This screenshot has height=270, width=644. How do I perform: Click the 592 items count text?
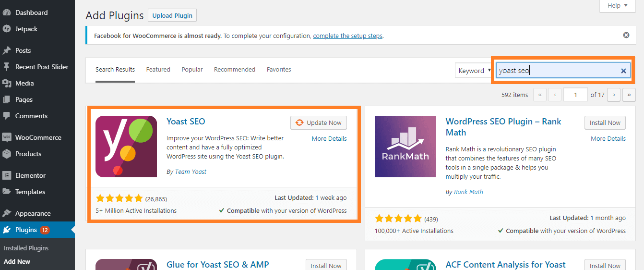click(x=514, y=95)
